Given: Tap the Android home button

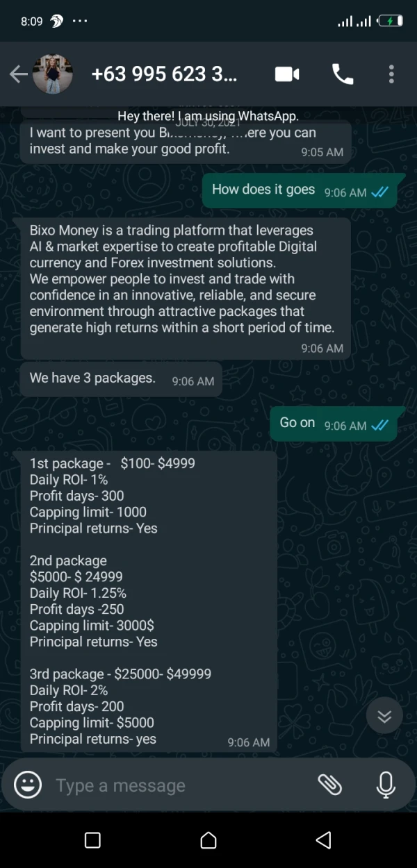Looking at the screenshot, I should 208,841.
